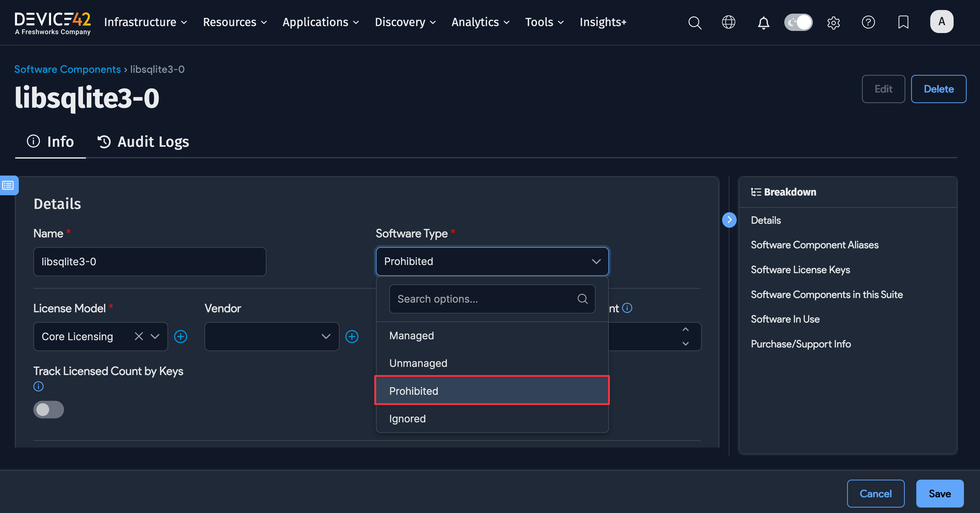980x513 pixels.
Task: Click the Search options field
Action: [483, 299]
